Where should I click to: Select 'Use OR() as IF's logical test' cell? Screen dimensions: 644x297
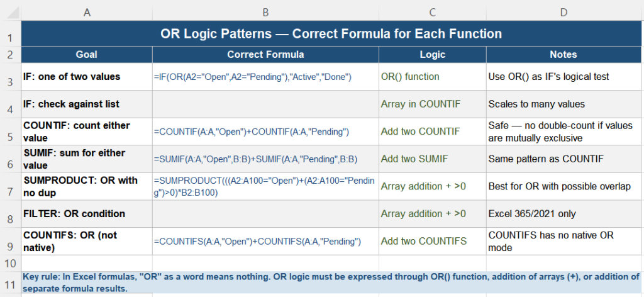tap(563, 77)
